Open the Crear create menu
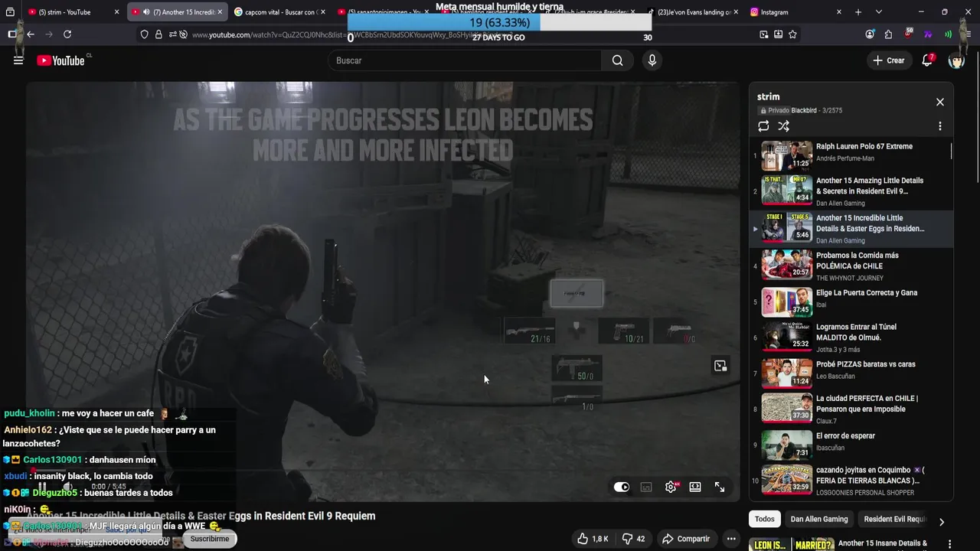980x551 pixels. point(888,60)
